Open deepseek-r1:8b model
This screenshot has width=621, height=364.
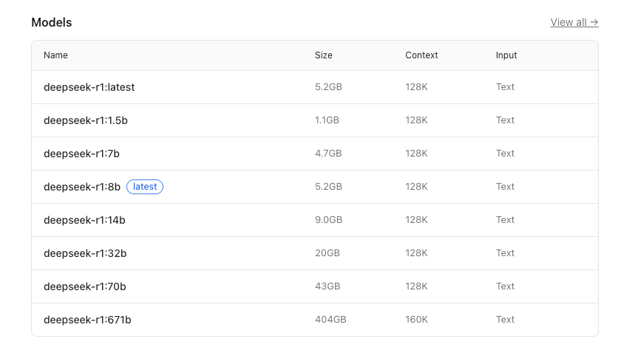pyautogui.click(x=82, y=187)
